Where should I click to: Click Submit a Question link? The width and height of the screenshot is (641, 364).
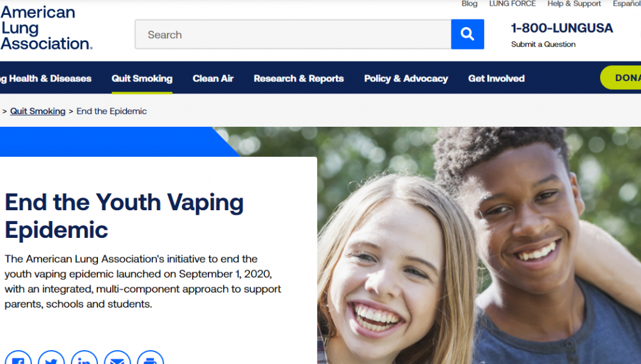(543, 45)
